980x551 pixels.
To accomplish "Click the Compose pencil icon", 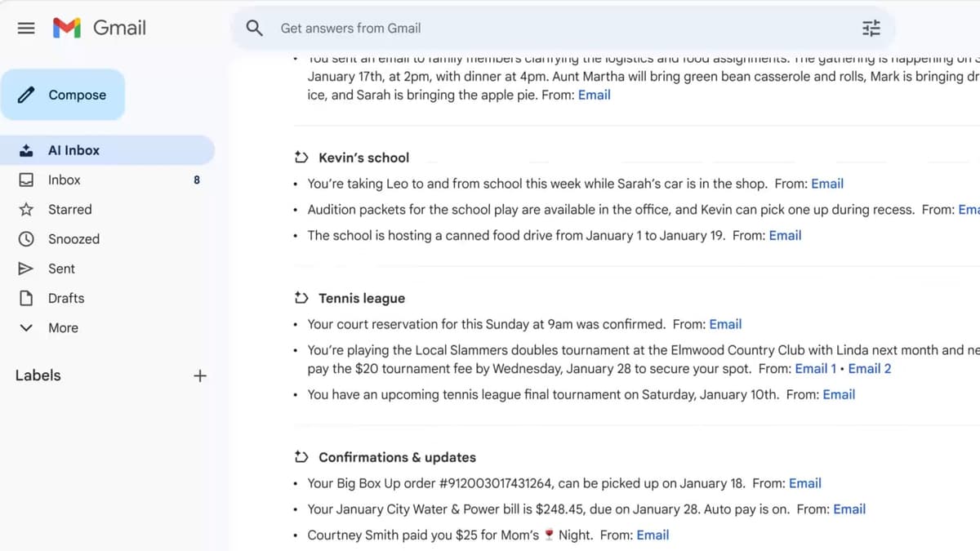I will 24,95.
